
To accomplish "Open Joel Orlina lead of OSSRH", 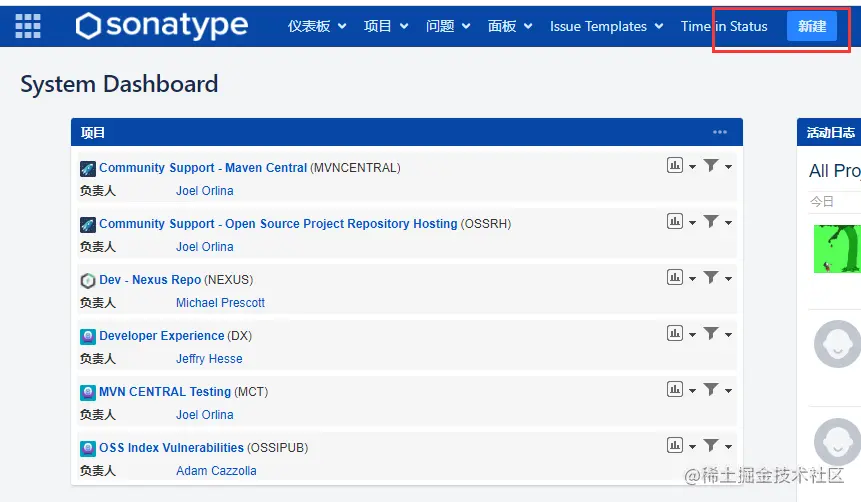I will coord(204,247).
